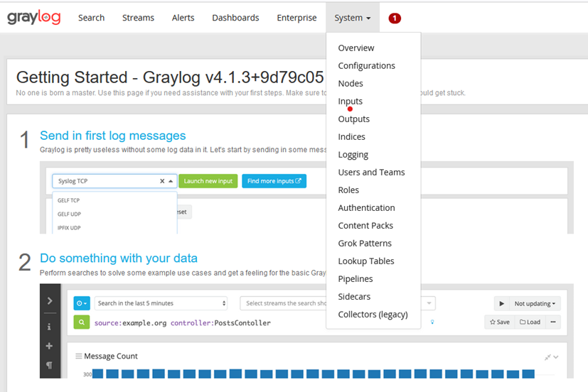The height and width of the screenshot is (392, 588).
Task: Click the info icon in the dark sidebar
Action: (50, 327)
